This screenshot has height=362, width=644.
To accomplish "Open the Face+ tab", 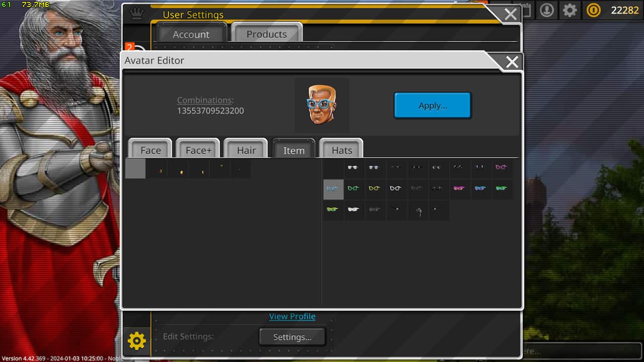I will 198,150.
